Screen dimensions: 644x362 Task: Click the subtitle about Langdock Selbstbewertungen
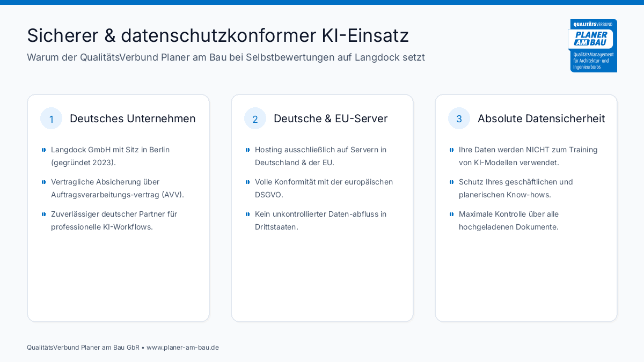tap(226, 57)
